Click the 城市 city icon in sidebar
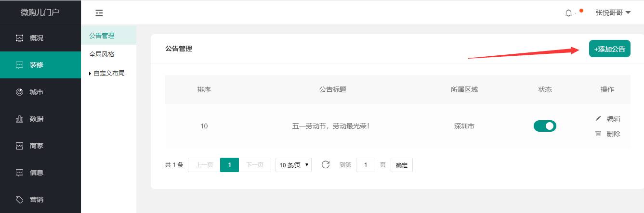The width and height of the screenshot is (644, 213). click(20, 92)
